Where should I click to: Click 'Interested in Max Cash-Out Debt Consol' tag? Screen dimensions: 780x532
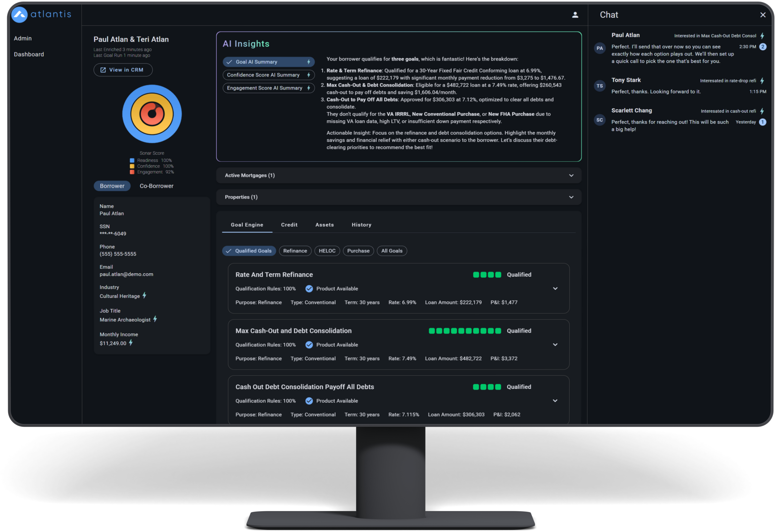pos(715,36)
